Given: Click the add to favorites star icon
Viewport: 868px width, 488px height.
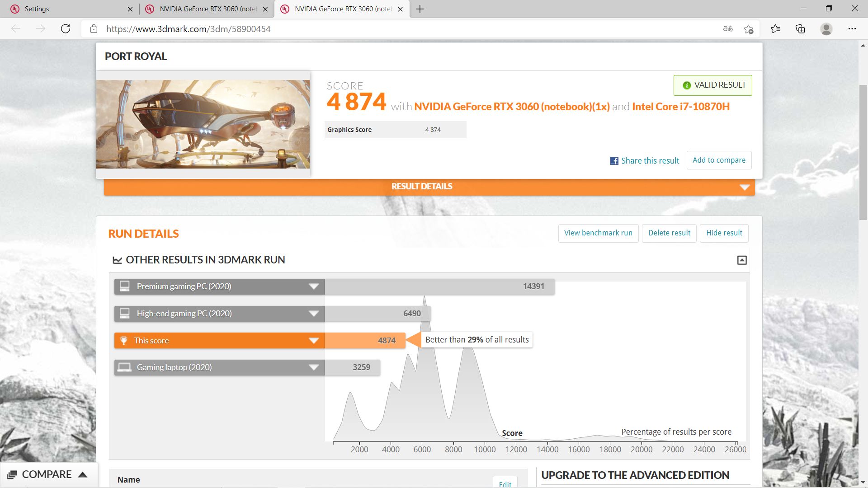Looking at the screenshot, I should tap(749, 29).
